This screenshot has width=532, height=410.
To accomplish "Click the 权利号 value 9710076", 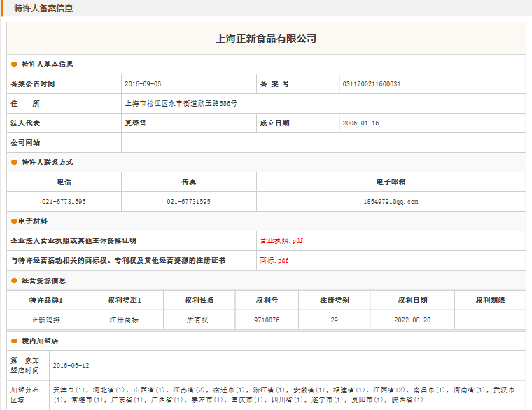I will pyautogui.click(x=267, y=320).
